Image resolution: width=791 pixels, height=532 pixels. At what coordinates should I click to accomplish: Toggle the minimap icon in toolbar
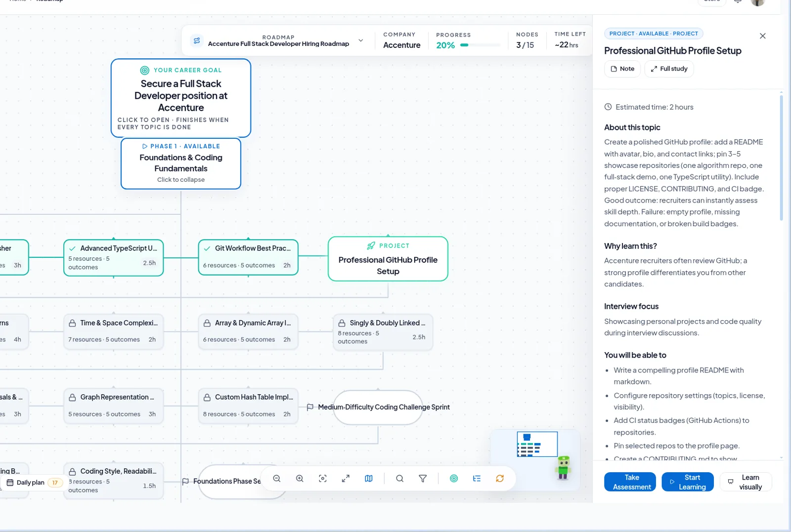click(x=369, y=479)
